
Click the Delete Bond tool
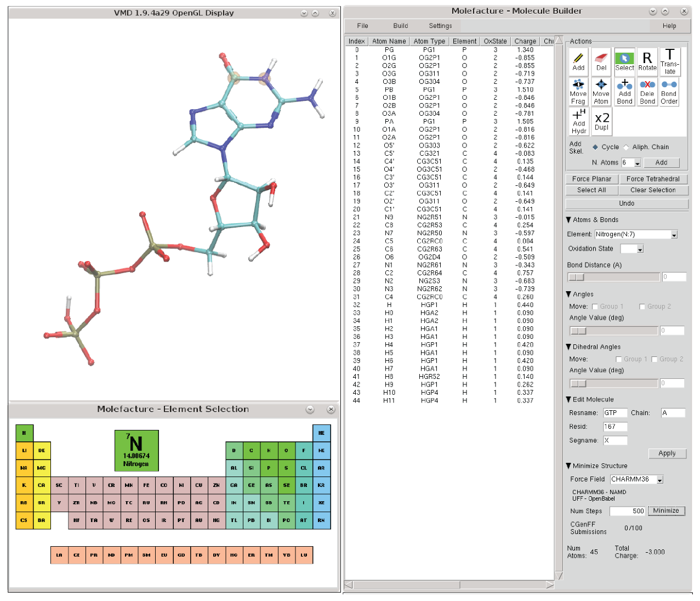click(x=647, y=92)
